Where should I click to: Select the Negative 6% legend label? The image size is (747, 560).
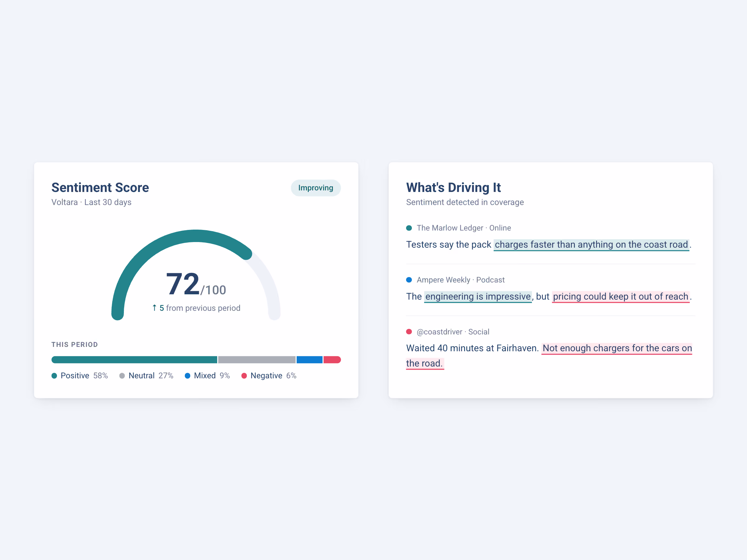pos(273,376)
